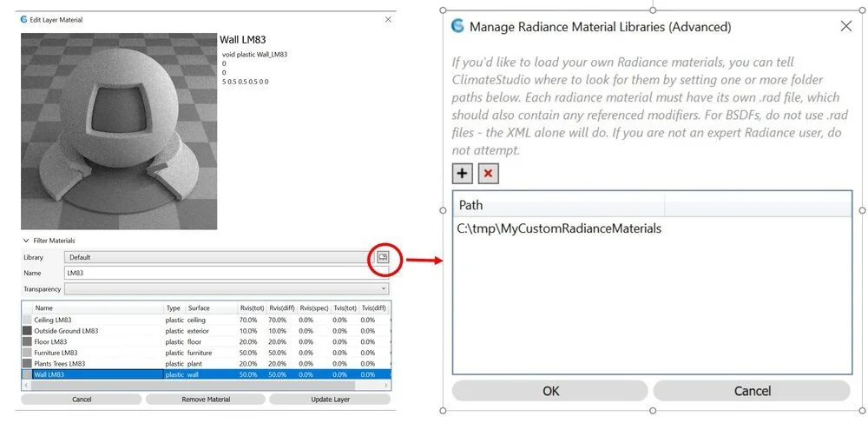This screenshot has height=423, width=868.
Task: Click the Path column header
Action: click(x=558, y=205)
